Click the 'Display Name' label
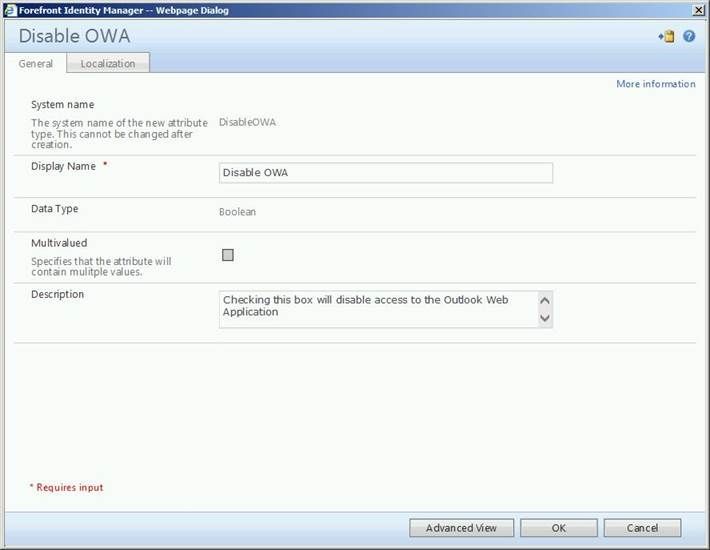This screenshot has height=550, width=710. (x=63, y=166)
